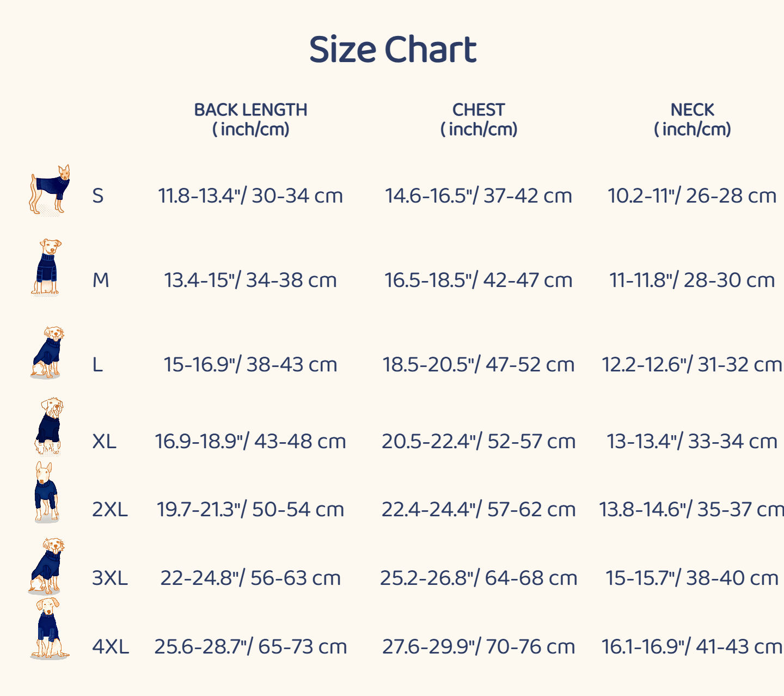Click the 3XL dog icon
Image resolution: width=784 pixels, height=696 pixels.
point(47,566)
